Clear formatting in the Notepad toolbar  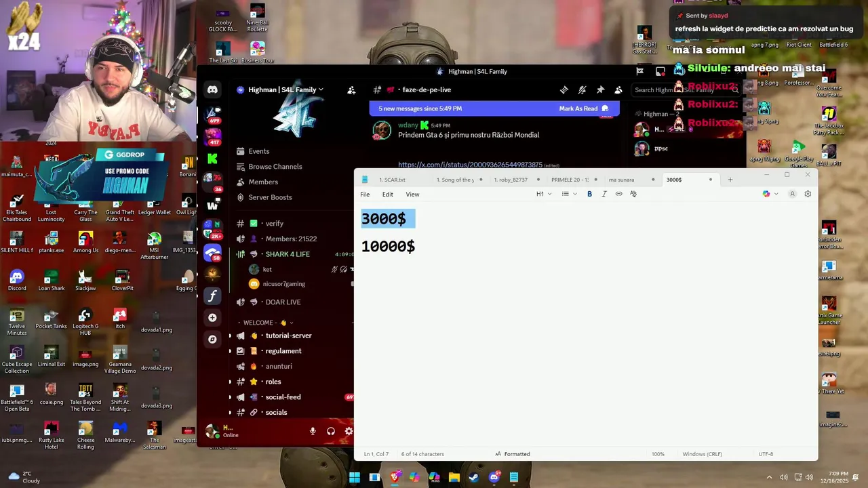(x=633, y=194)
